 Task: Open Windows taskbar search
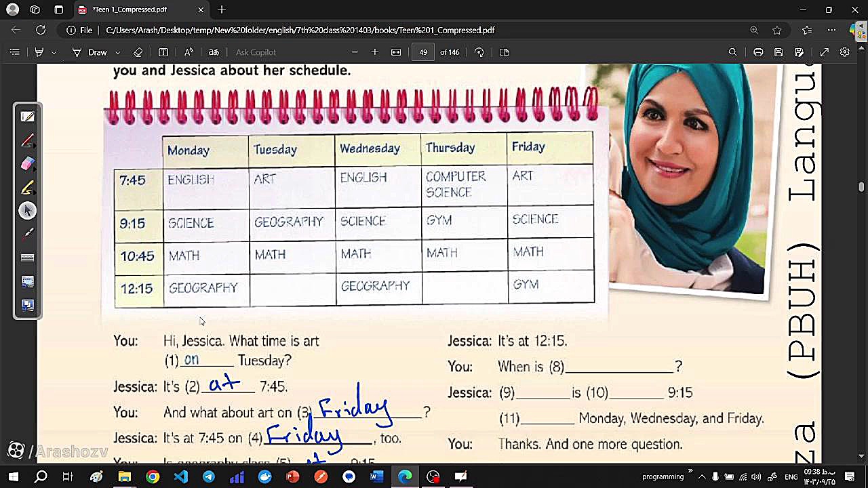coord(41,476)
